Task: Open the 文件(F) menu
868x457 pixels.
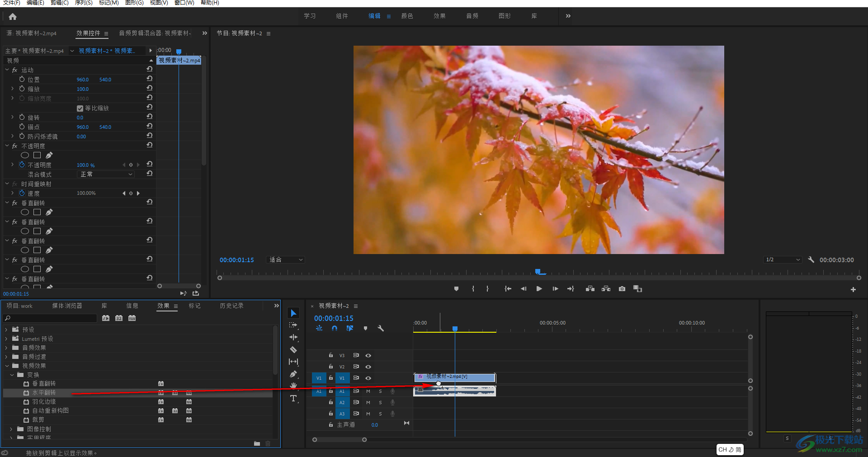Action: pos(11,3)
